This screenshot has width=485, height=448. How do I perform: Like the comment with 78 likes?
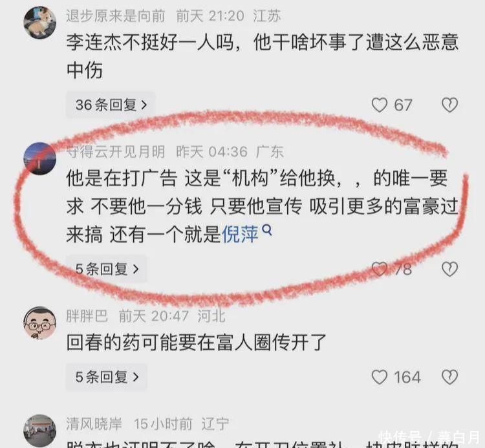379,269
